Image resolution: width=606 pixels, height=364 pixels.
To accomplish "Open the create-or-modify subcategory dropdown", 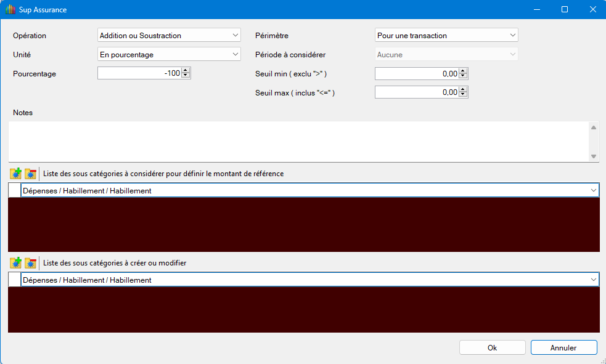I will (593, 280).
